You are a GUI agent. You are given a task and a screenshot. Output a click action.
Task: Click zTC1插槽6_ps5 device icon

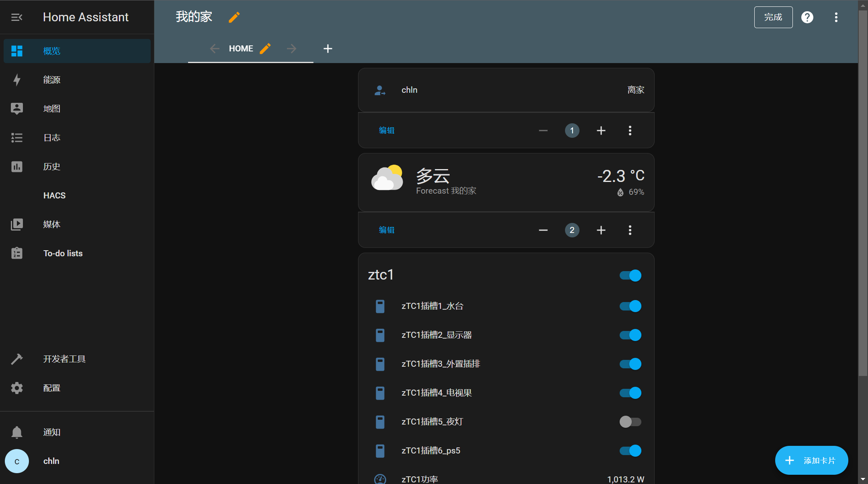pyautogui.click(x=380, y=451)
